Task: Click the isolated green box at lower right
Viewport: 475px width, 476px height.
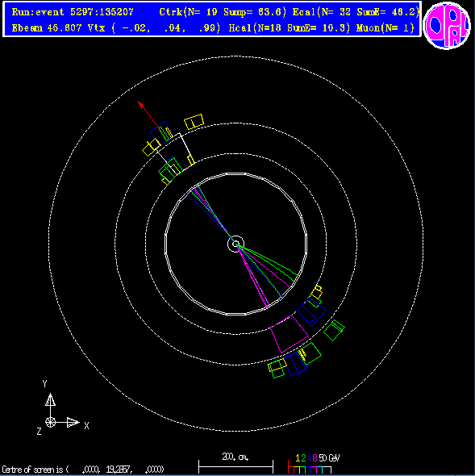Action: coord(334,330)
